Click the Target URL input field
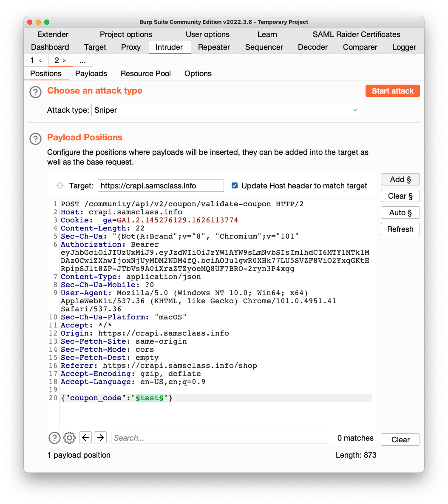Image resolution: width=448 pixels, height=504 pixels. [x=161, y=185]
